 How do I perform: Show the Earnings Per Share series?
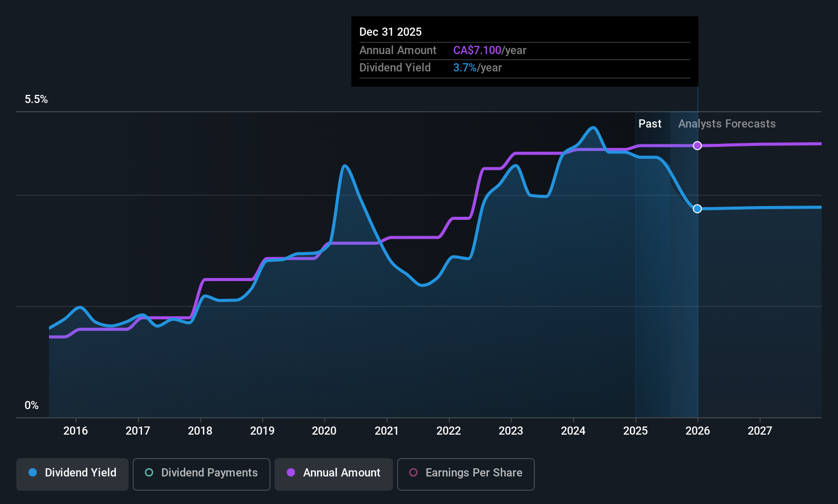[x=465, y=474]
